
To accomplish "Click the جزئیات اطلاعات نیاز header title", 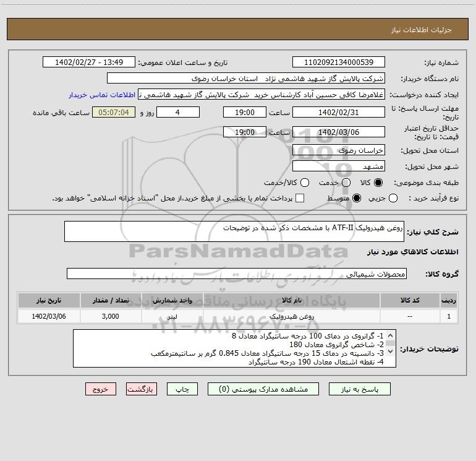I will pyautogui.click(x=422, y=30).
